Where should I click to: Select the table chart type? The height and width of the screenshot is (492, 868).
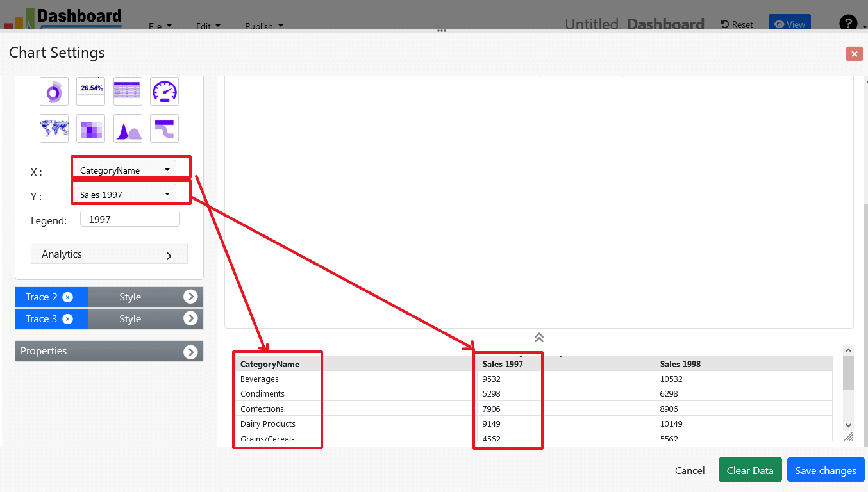pyautogui.click(x=127, y=91)
